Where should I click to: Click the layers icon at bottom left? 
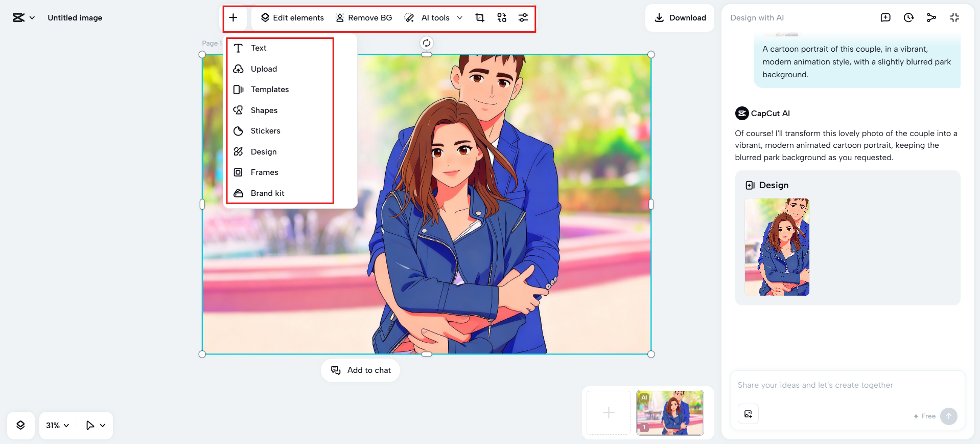click(20, 425)
